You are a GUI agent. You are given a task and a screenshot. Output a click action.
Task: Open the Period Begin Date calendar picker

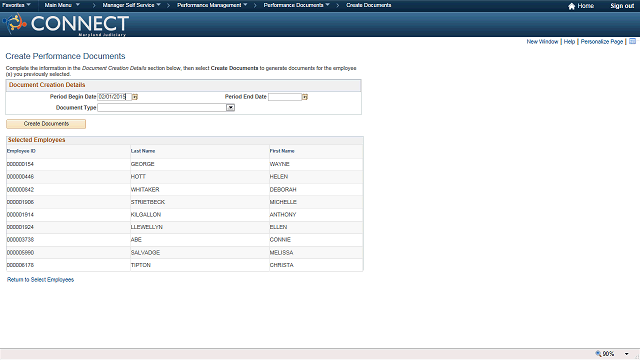pyautogui.click(x=135, y=97)
